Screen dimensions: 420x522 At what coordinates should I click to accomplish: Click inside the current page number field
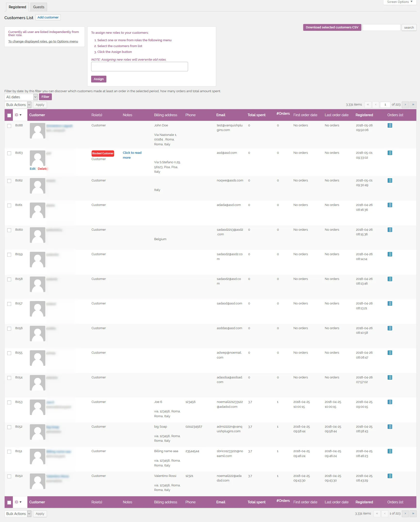click(x=385, y=105)
